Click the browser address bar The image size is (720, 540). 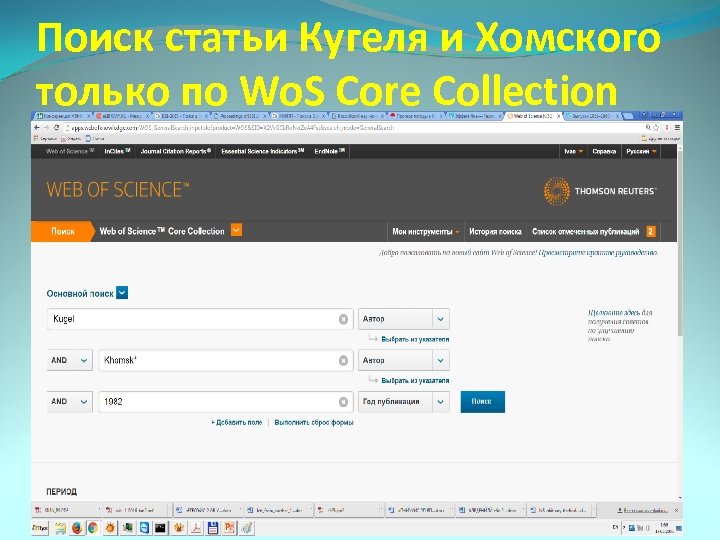[x=354, y=128]
